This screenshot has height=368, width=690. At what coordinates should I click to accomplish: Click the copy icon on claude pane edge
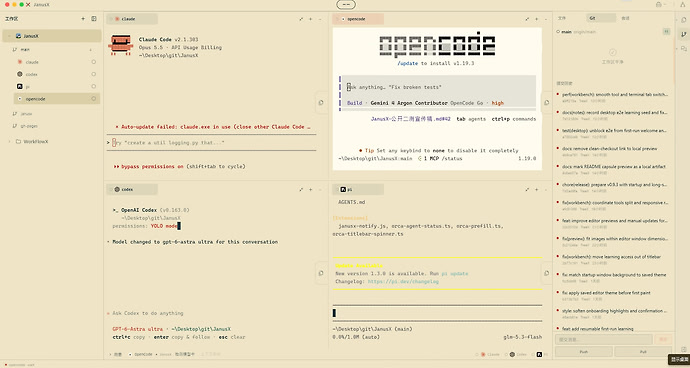pos(321,103)
